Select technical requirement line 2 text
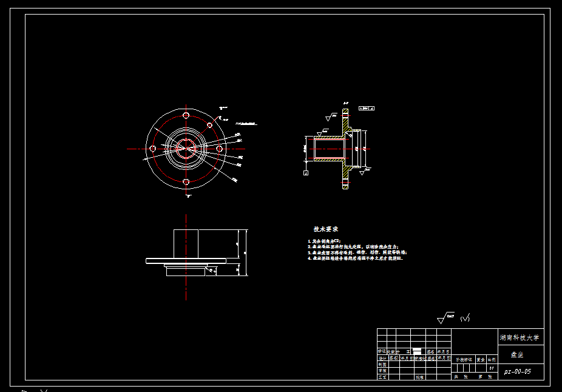 click(x=353, y=247)
